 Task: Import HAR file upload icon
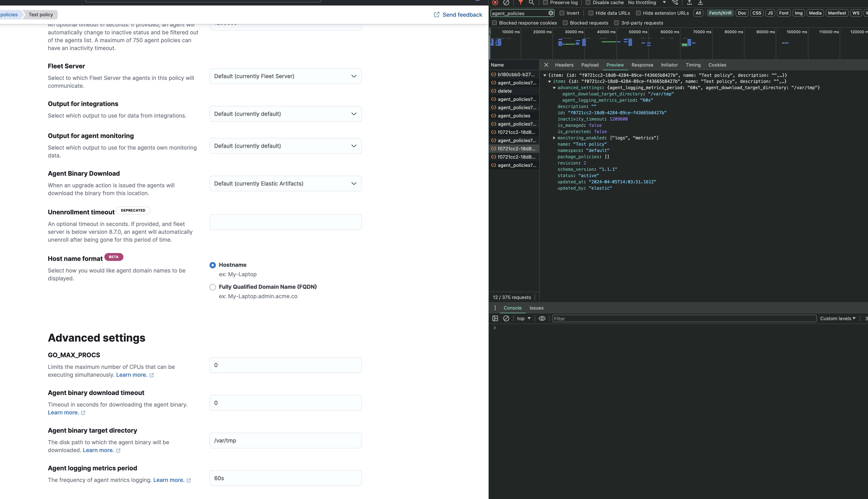pyautogui.click(x=689, y=2)
